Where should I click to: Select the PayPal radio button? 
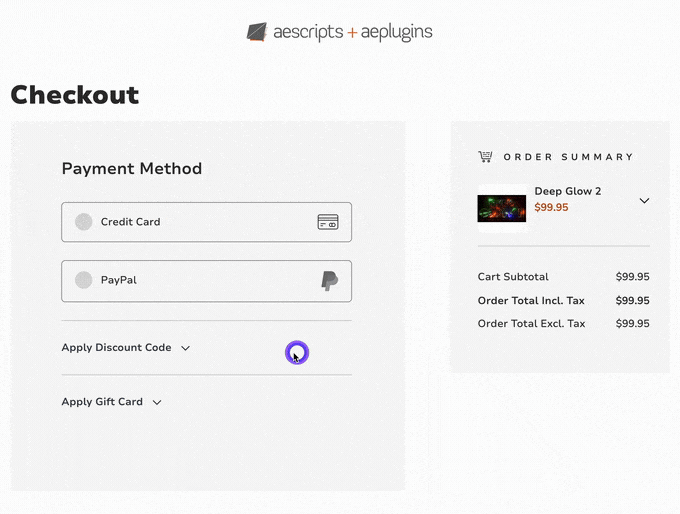tap(84, 280)
